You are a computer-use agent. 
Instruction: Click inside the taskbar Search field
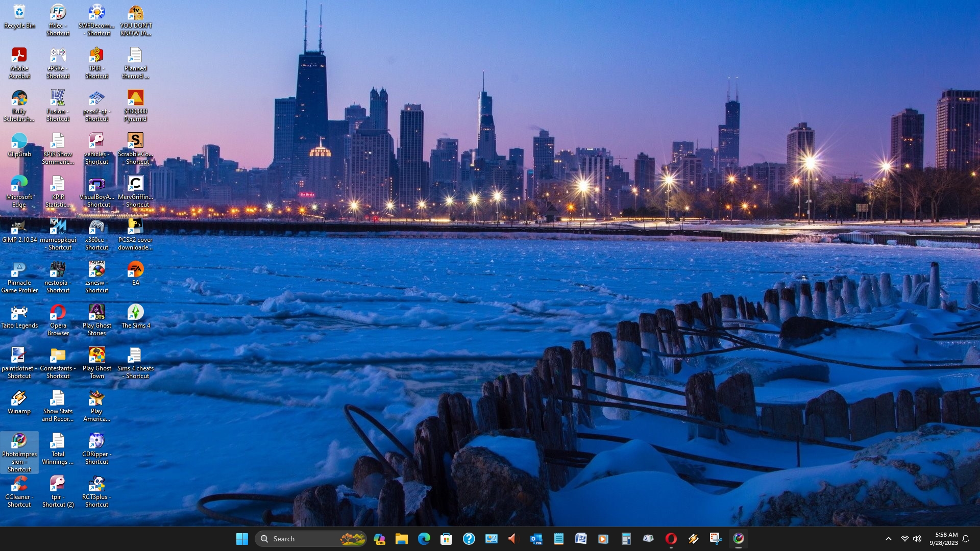click(x=296, y=539)
